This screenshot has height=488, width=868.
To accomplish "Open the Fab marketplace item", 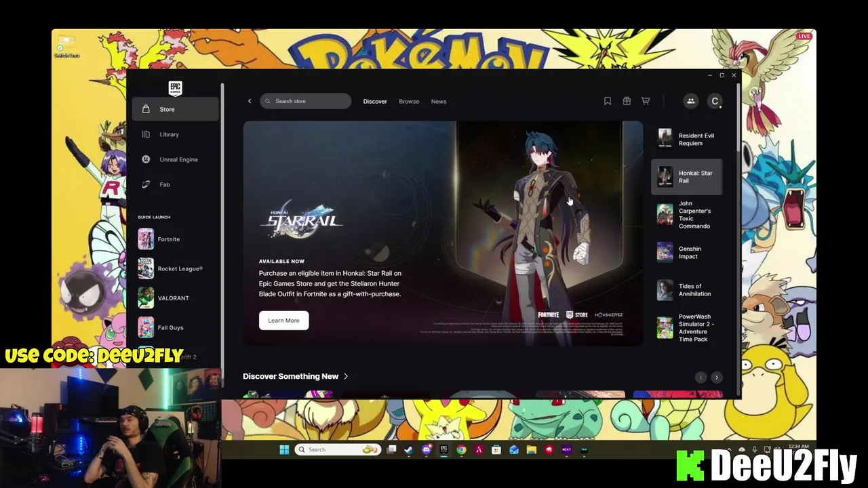I will click(x=176, y=184).
